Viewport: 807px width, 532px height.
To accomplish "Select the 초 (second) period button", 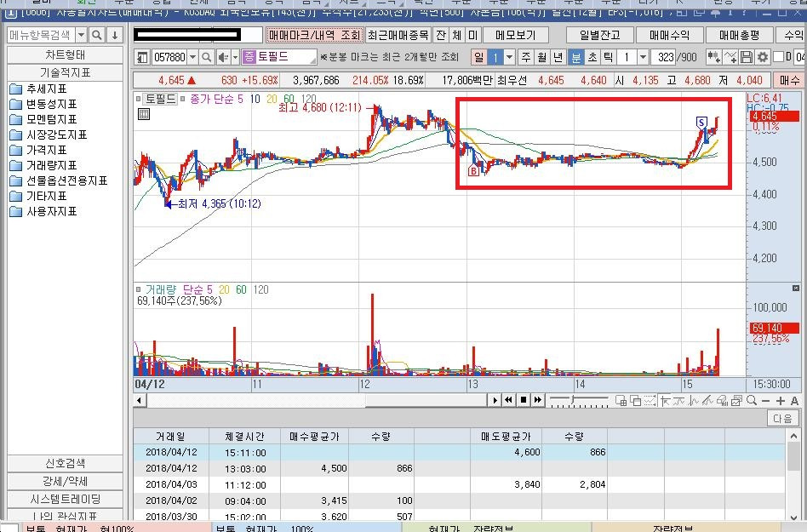I will click(592, 56).
